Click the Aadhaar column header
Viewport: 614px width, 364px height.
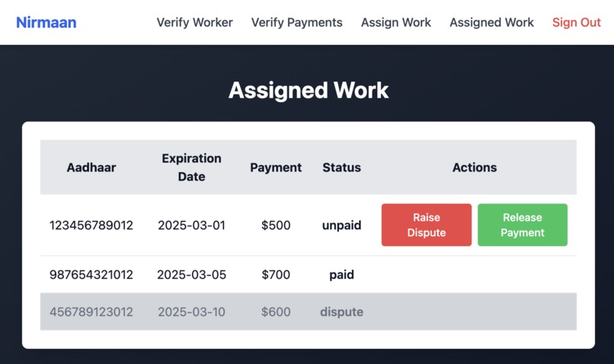click(91, 168)
